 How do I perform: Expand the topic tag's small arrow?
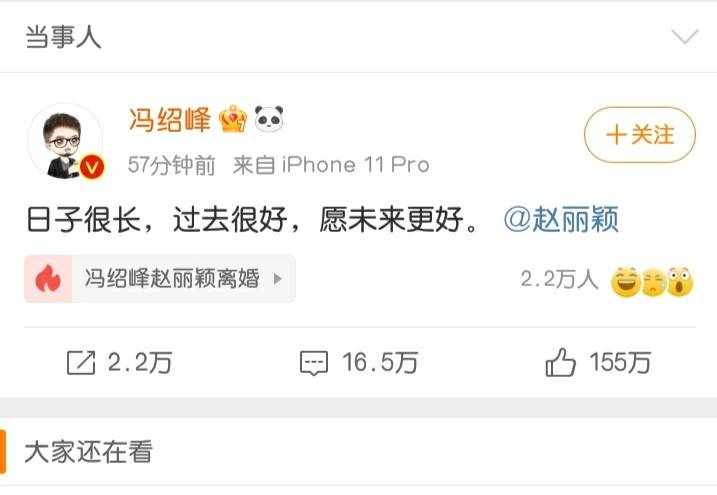[x=278, y=279]
